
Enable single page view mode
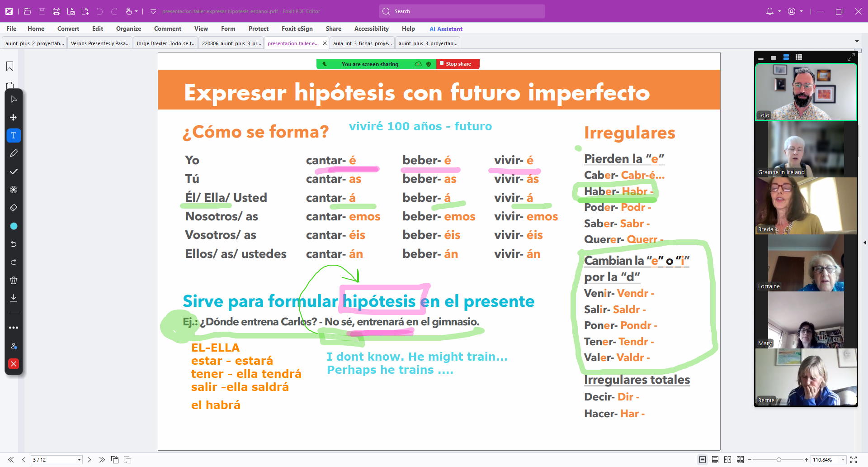[703, 460]
